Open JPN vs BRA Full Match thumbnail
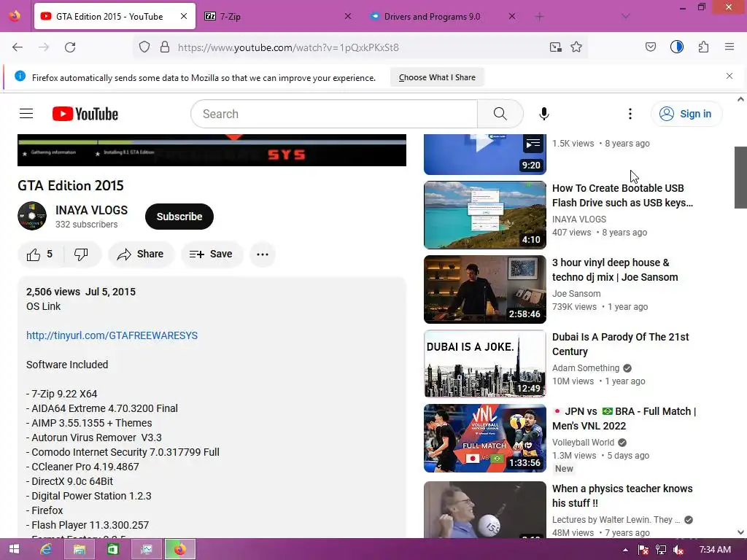This screenshot has height=560, width=747. point(485,438)
